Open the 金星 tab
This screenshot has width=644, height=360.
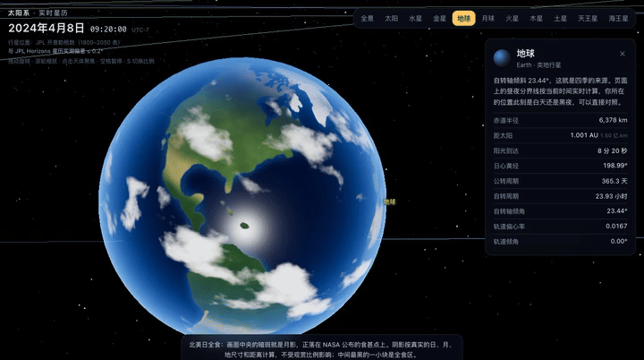coord(439,19)
